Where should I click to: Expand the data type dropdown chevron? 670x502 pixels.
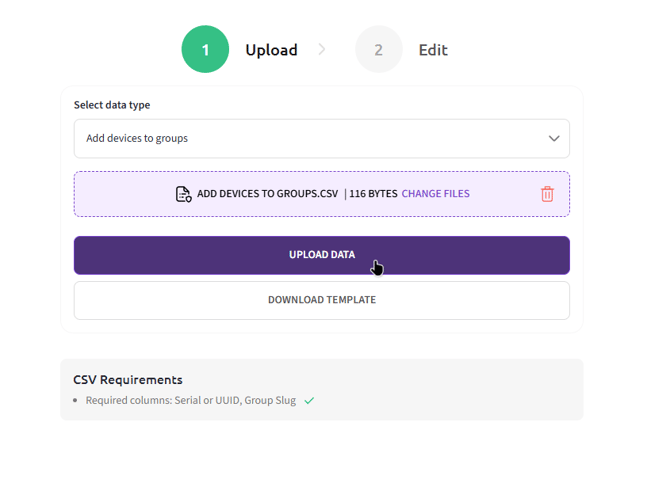553,139
